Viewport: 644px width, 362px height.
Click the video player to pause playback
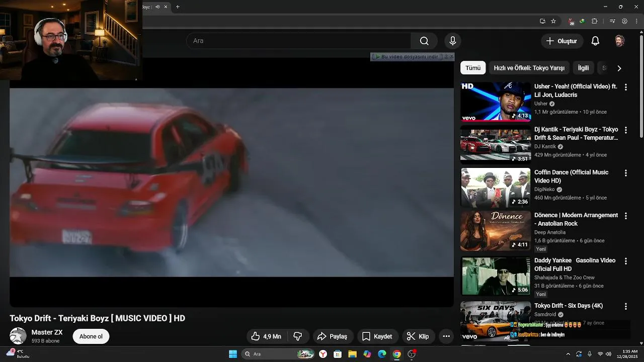(x=231, y=183)
